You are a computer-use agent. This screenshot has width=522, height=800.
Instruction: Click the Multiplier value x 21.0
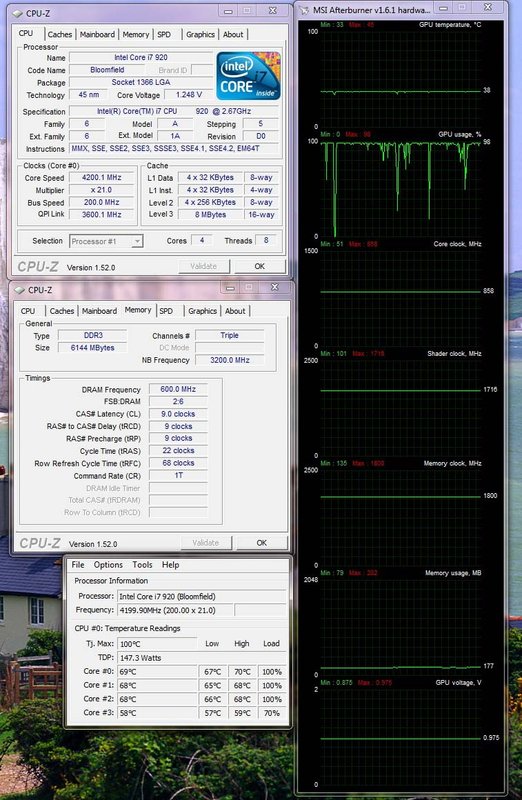[102, 190]
